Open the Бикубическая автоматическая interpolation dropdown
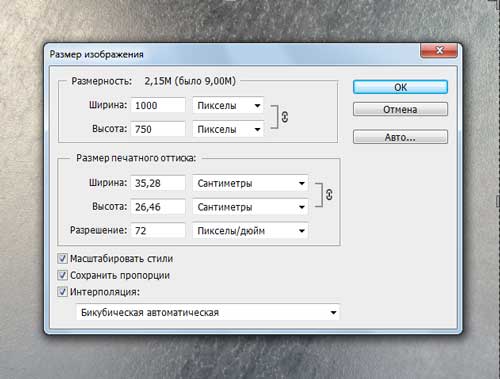The image size is (500, 379). pyautogui.click(x=208, y=312)
